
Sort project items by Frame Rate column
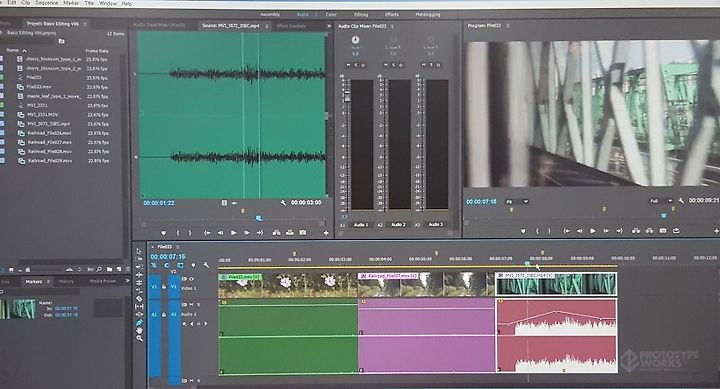(x=97, y=51)
